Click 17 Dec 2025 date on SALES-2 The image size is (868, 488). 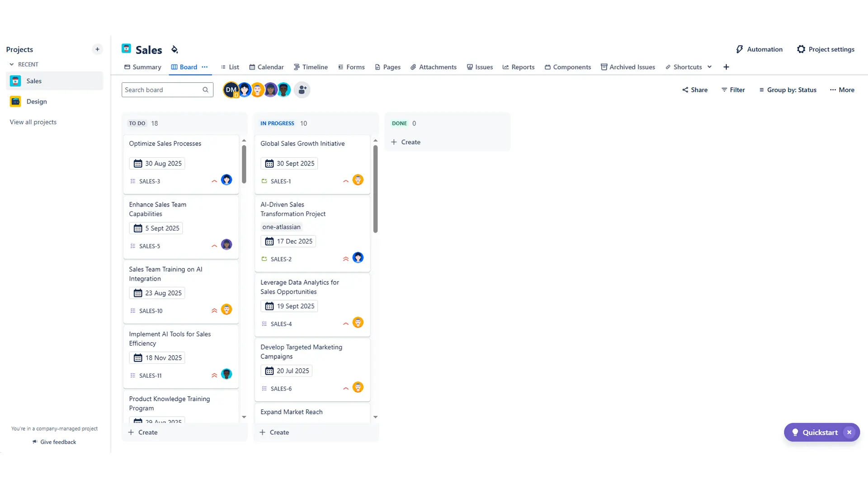pyautogui.click(x=288, y=241)
